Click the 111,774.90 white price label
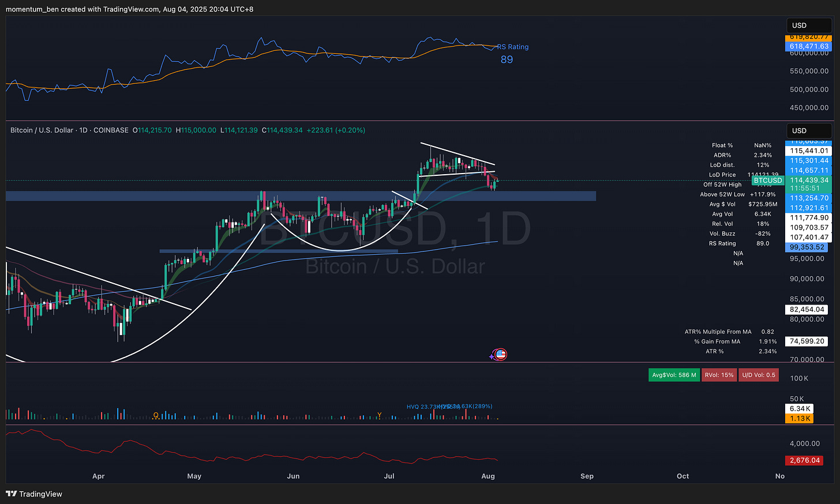 click(x=809, y=217)
